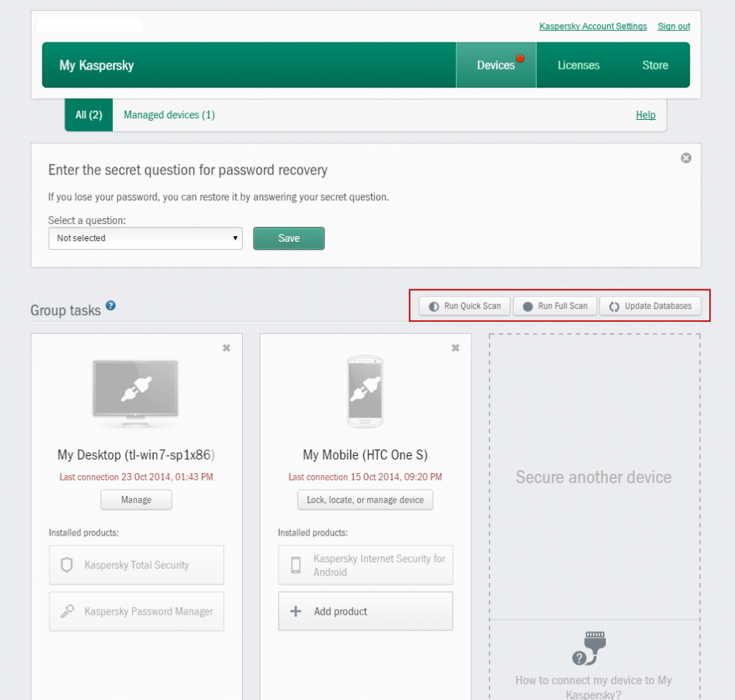The image size is (735, 700).
Task: Click mobile Last connection 15 Oct 2014 text
Action: point(365,477)
